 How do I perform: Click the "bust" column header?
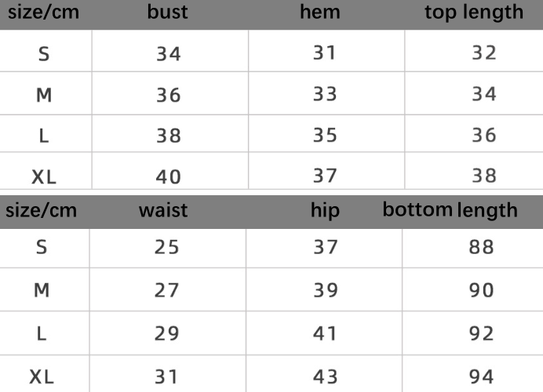coord(167,12)
